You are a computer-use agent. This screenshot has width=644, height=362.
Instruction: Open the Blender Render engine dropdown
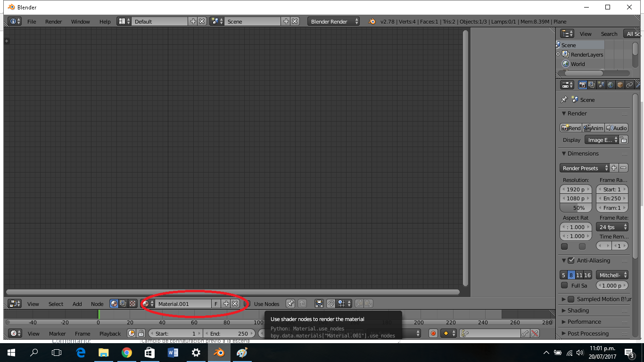pyautogui.click(x=333, y=21)
